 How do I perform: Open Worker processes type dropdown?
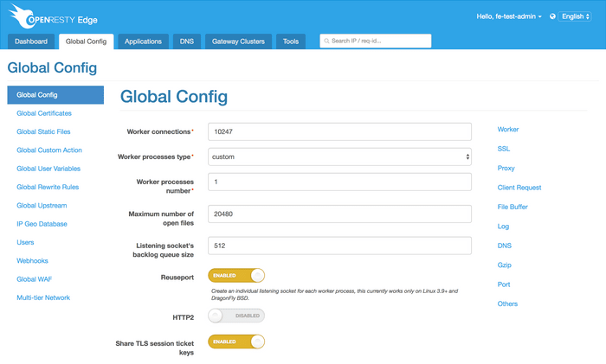pyautogui.click(x=339, y=156)
